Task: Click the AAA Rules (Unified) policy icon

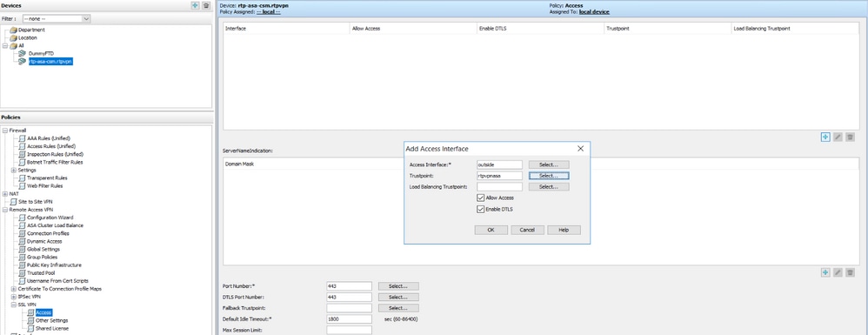Action: 22,137
